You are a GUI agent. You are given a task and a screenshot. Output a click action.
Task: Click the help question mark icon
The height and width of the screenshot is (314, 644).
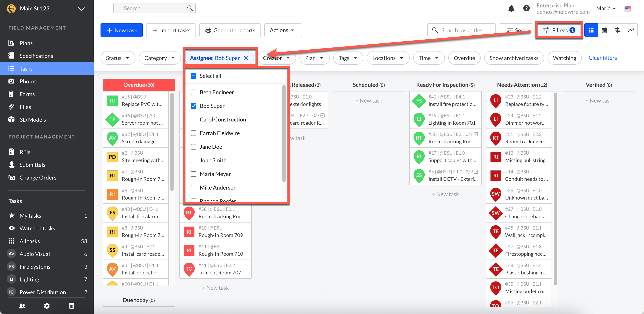click(526, 9)
